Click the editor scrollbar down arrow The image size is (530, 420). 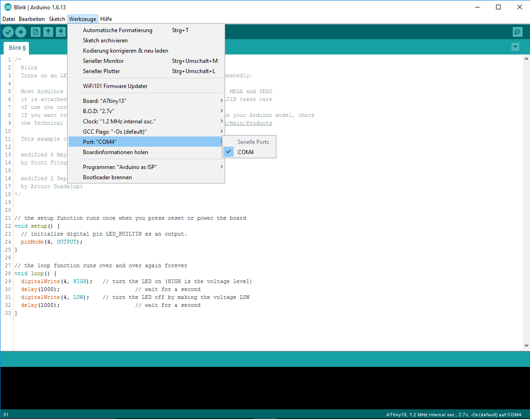pos(526,345)
